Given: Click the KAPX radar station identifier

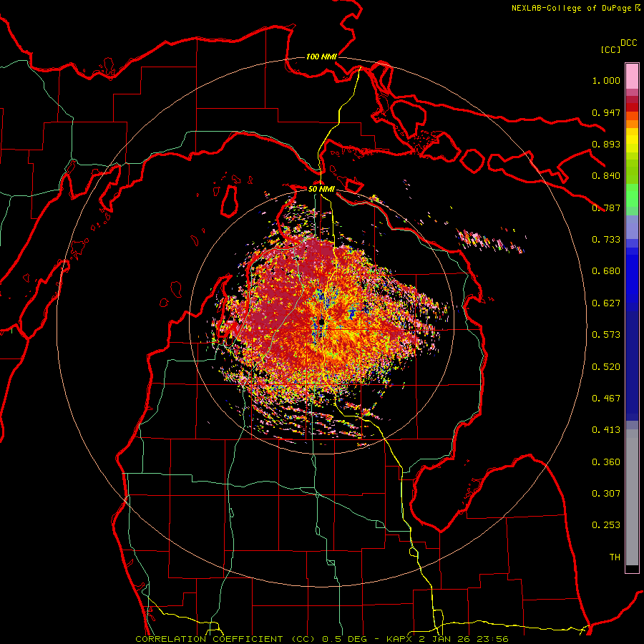Looking at the screenshot, I should tap(399, 639).
